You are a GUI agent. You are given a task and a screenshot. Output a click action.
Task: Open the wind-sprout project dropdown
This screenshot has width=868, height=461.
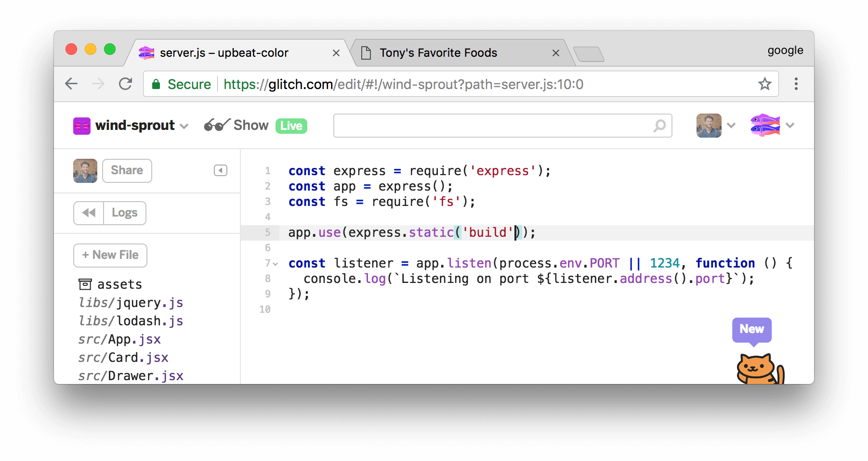[184, 126]
